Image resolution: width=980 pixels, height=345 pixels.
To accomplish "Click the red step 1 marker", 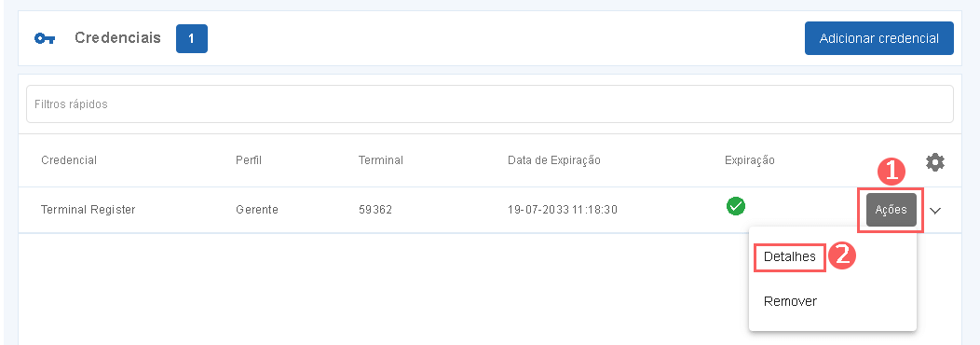I will pyautogui.click(x=892, y=171).
